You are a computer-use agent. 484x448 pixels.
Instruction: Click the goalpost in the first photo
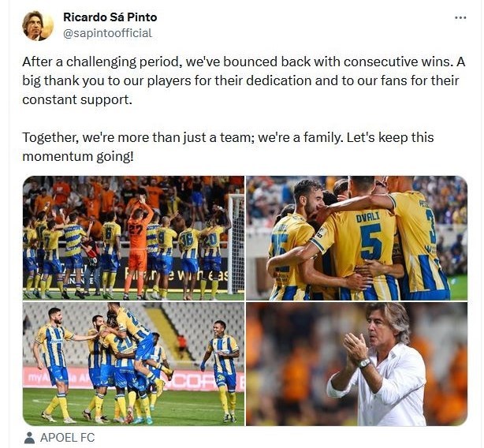tap(236, 244)
